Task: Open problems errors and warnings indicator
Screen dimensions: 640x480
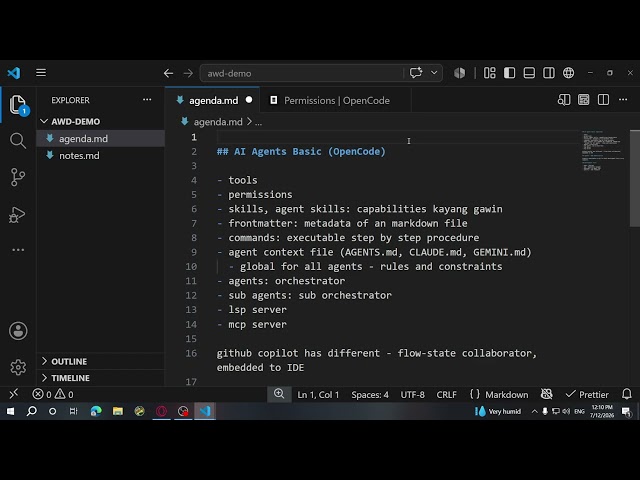Action: pyautogui.click(x=53, y=394)
